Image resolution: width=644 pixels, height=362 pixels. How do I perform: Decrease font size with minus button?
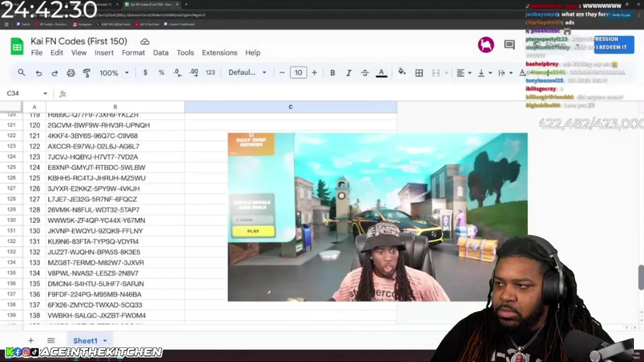pyautogui.click(x=282, y=72)
